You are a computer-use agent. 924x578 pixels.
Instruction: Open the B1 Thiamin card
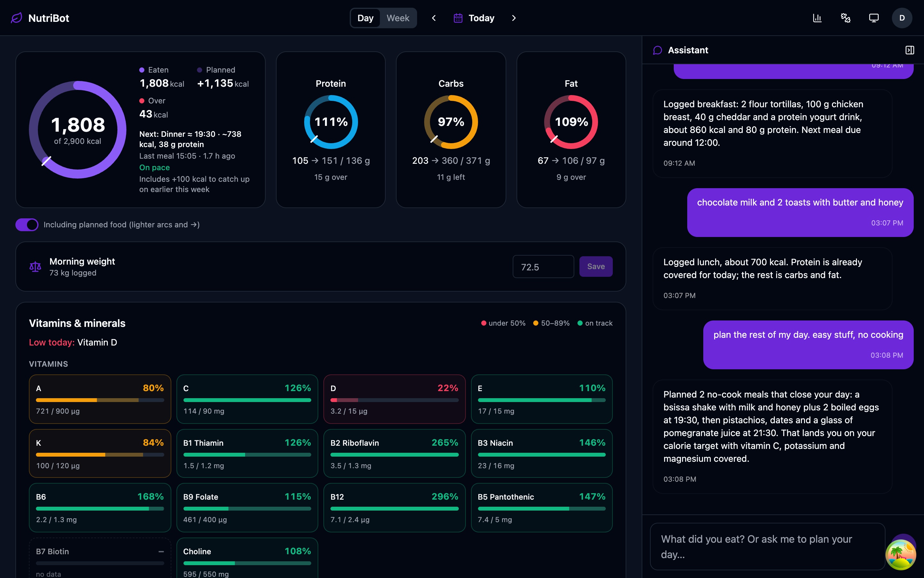(x=247, y=453)
